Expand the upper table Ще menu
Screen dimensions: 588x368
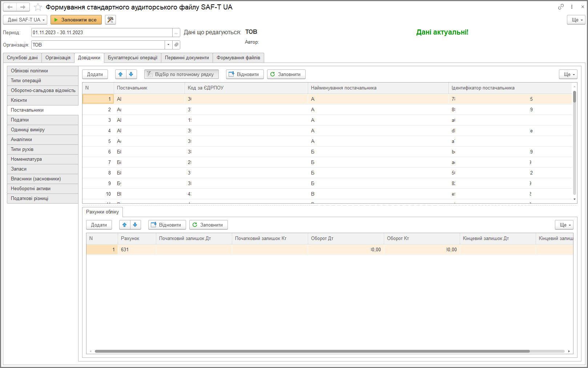pyautogui.click(x=568, y=74)
